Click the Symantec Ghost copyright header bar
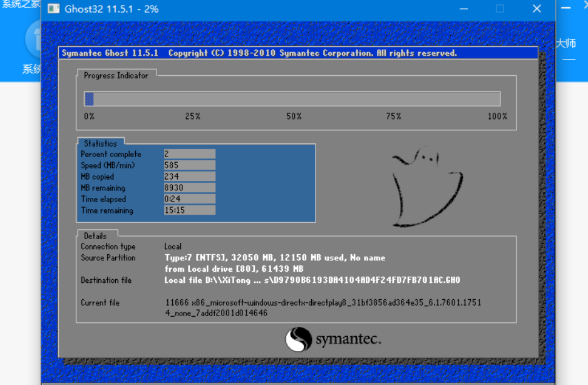Image resolution: width=588 pixels, height=385 pixels. pyautogui.click(x=298, y=53)
